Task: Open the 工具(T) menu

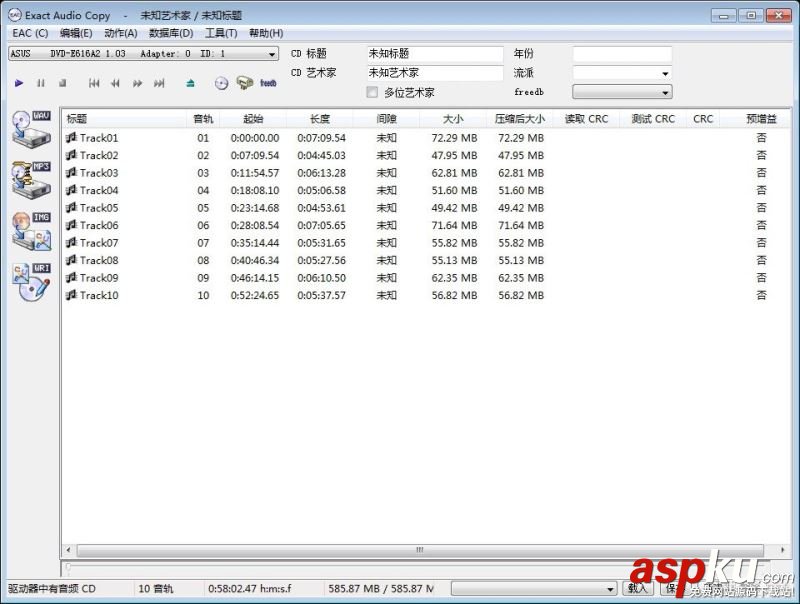Action: (x=219, y=32)
